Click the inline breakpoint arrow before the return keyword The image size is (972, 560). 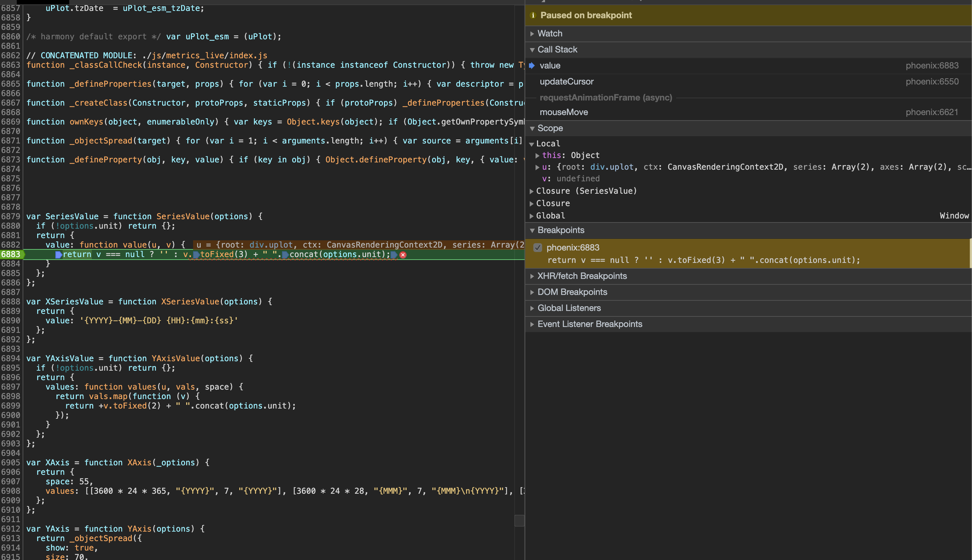(59, 254)
